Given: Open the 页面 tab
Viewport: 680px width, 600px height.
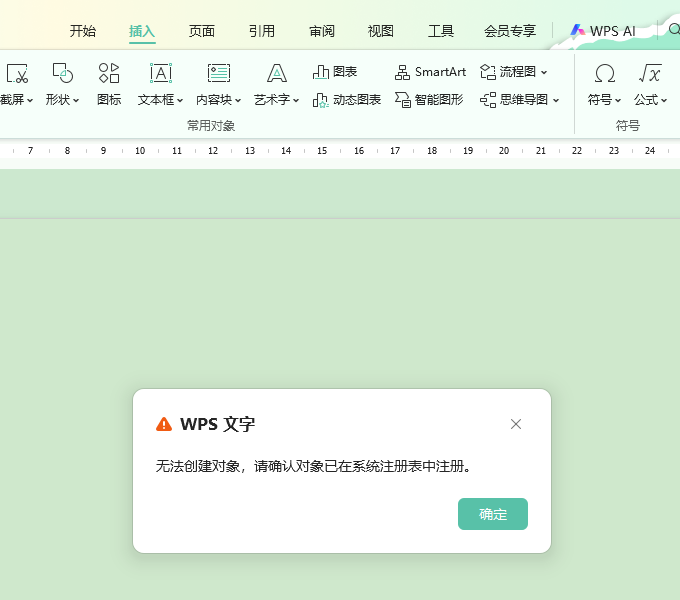Looking at the screenshot, I should point(202,31).
